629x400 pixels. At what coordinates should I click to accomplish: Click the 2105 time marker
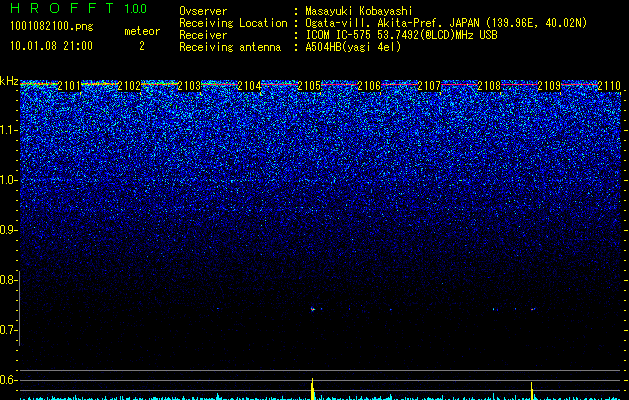pos(309,86)
